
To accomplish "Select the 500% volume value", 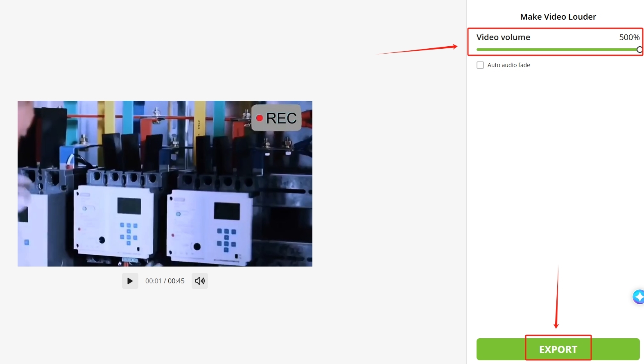I will click(629, 37).
